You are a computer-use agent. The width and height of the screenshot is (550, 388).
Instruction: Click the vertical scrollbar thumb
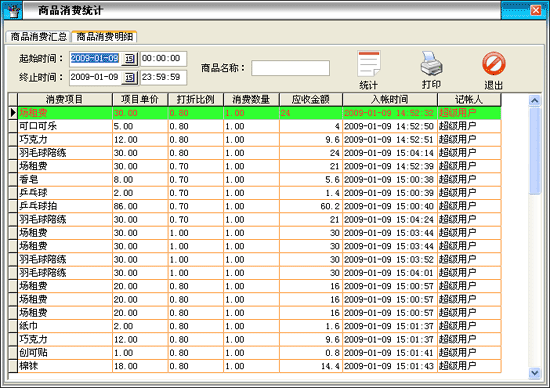(x=535, y=150)
